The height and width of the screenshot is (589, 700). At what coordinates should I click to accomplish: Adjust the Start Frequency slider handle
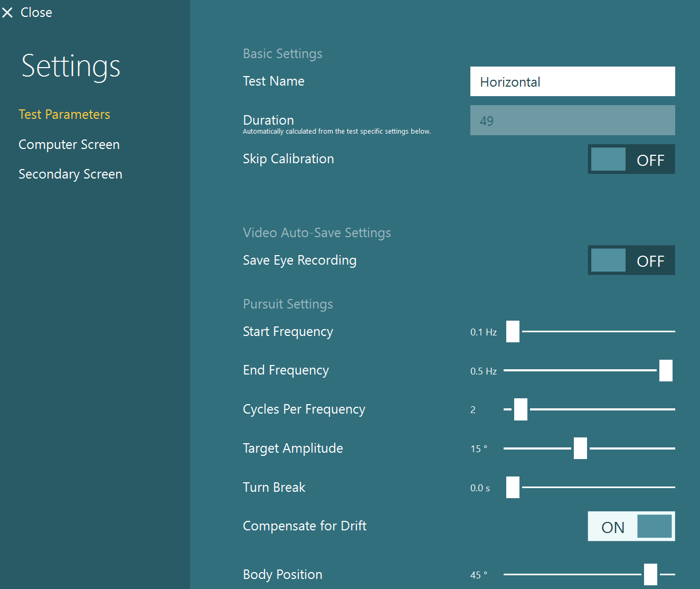pos(512,331)
